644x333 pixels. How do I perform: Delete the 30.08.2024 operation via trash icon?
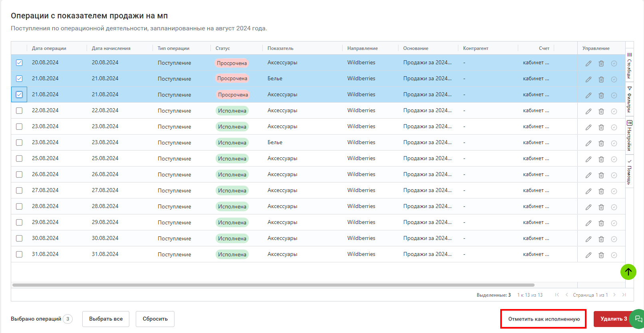point(601,239)
